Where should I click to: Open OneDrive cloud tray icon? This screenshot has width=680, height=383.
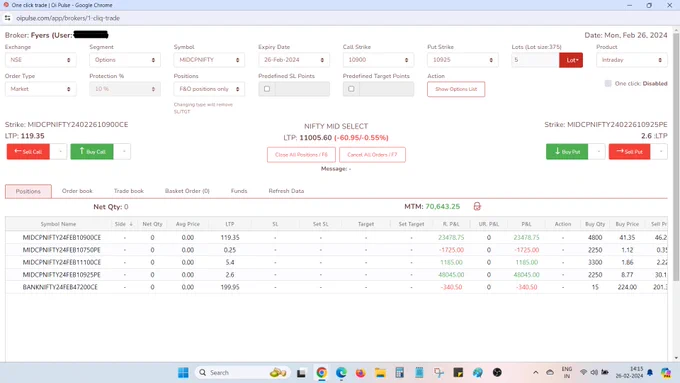click(x=550, y=373)
